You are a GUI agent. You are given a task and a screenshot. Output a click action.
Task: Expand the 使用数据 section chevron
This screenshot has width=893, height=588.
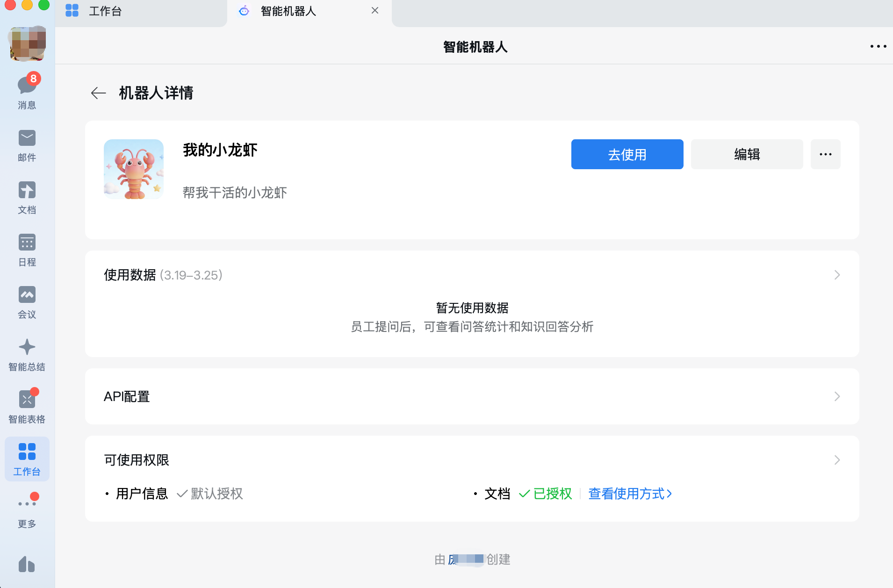(837, 275)
